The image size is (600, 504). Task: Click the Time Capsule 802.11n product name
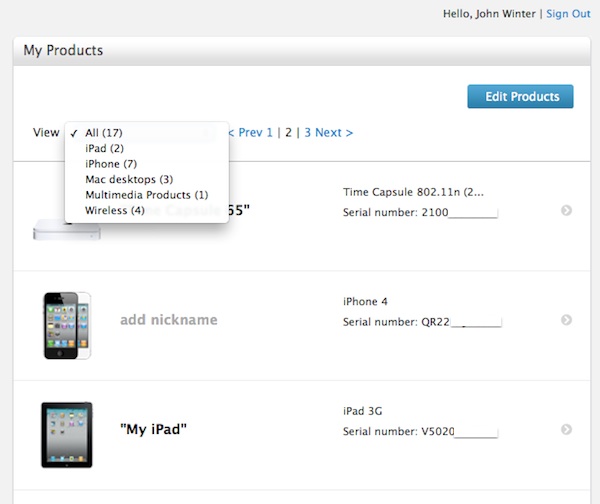tap(413, 192)
